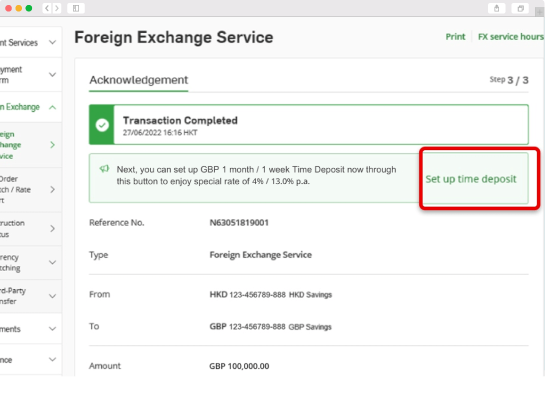Click the green full-screen window button

29,8
